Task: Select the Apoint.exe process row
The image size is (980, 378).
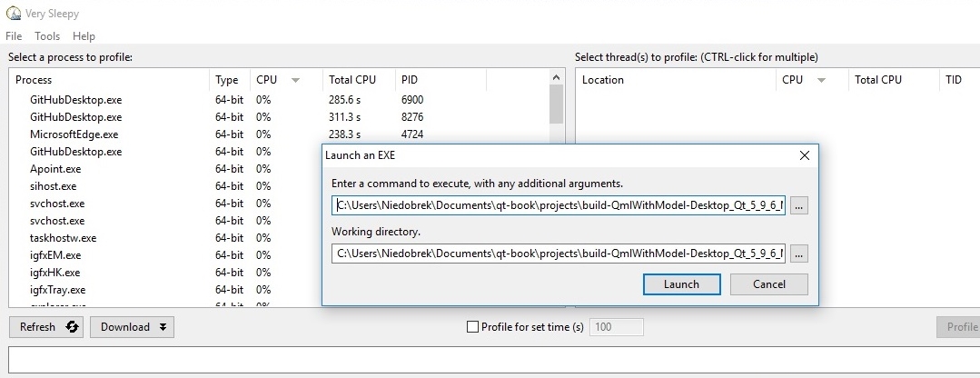Action: [55, 169]
